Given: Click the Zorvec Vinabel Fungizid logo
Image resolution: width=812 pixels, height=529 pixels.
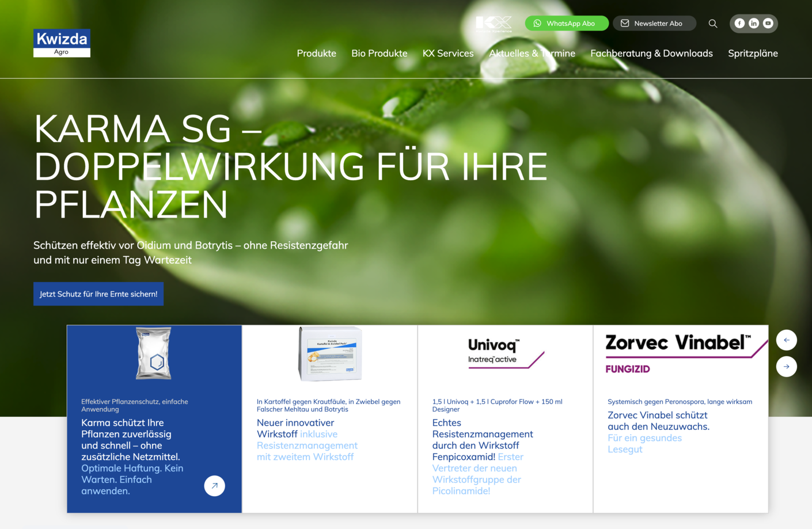Looking at the screenshot, I should pyautogui.click(x=686, y=353).
